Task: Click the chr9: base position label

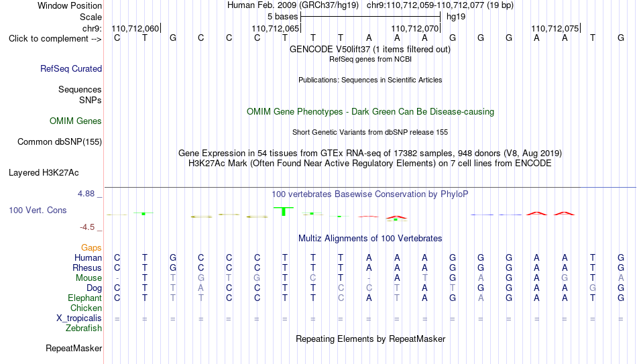Action: pyautogui.click(x=93, y=28)
